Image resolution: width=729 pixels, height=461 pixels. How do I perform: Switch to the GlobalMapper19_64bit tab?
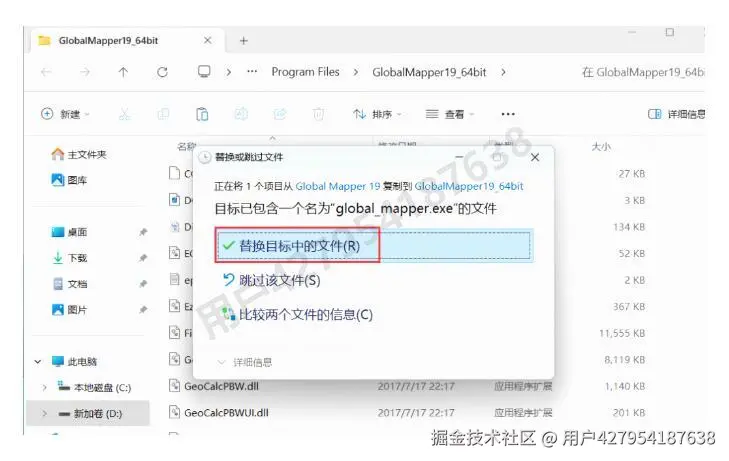point(126,40)
